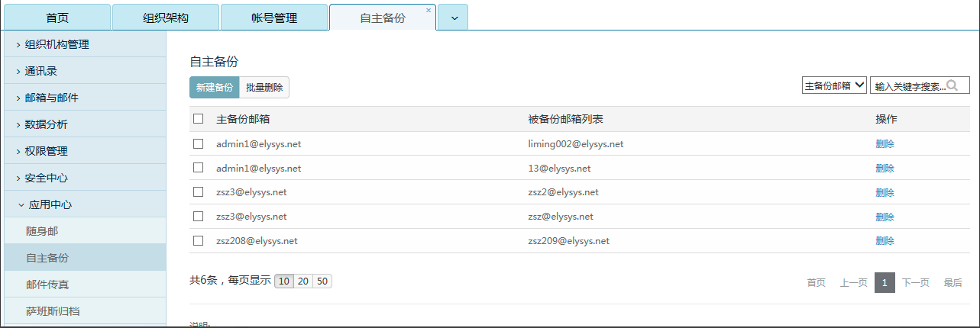
Task: Close the 自主备份 tab
Action: click(429, 10)
